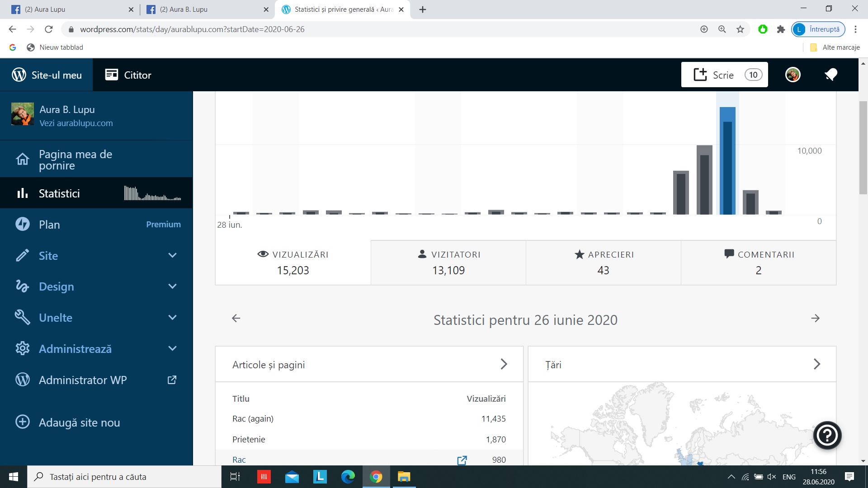
Task: Click the user profile avatar icon
Action: 793,75
